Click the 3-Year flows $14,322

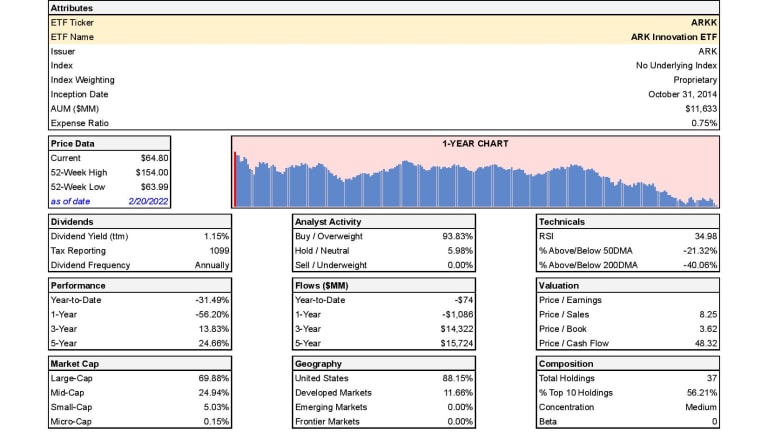pos(456,329)
